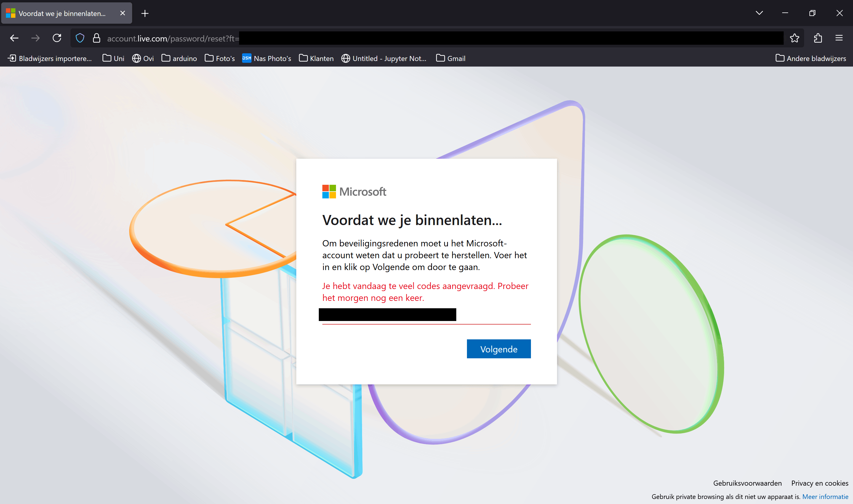
Task: Click the site security padlock icon
Action: (97, 38)
